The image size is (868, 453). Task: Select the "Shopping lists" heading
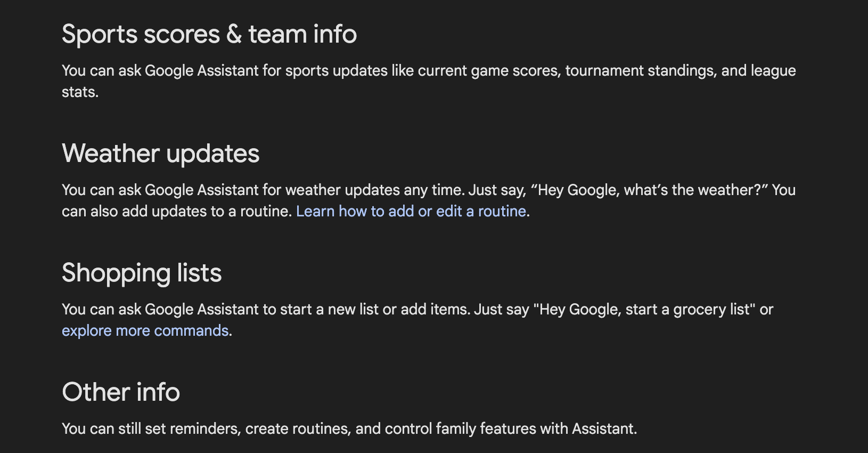(141, 273)
